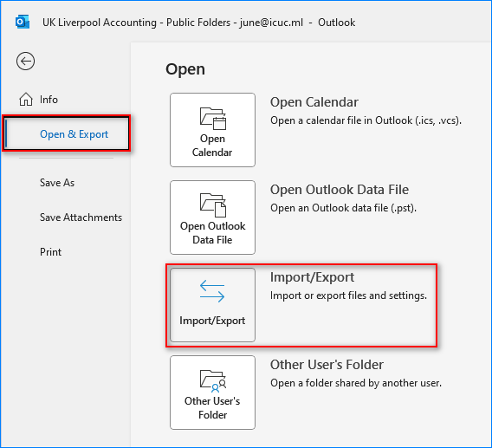Open the Info menu item
Screen dimensions: 492x448
(x=49, y=100)
